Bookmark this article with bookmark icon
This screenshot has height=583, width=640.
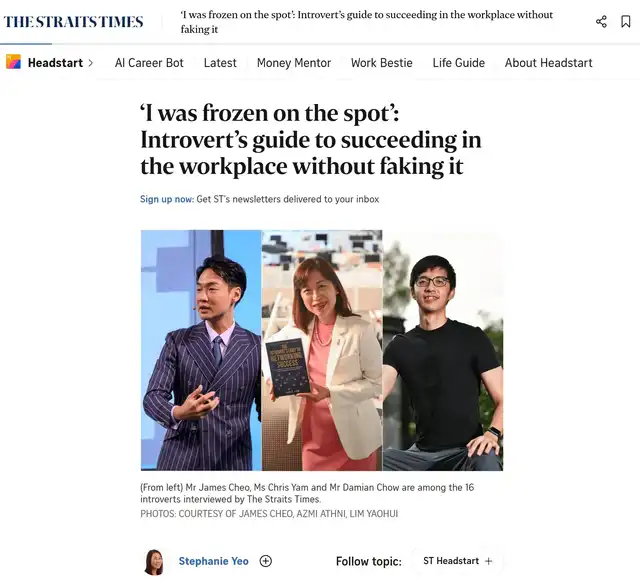click(625, 22)
